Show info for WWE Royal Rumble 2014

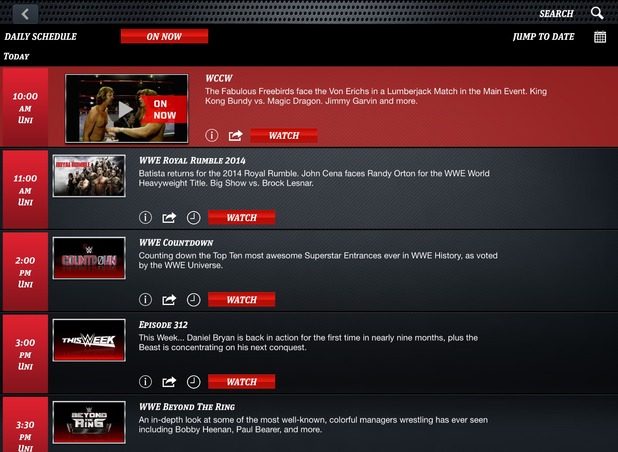pos(145,218)
